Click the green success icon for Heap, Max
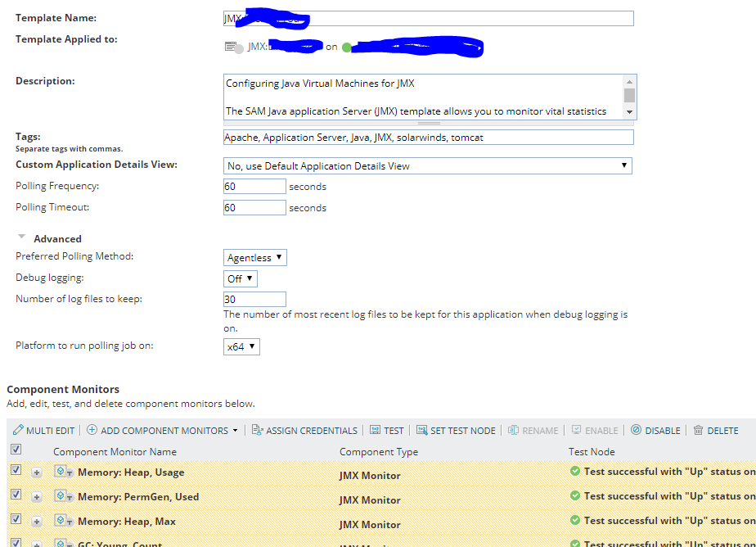This screenshot has height=547, width=756. 574,520
